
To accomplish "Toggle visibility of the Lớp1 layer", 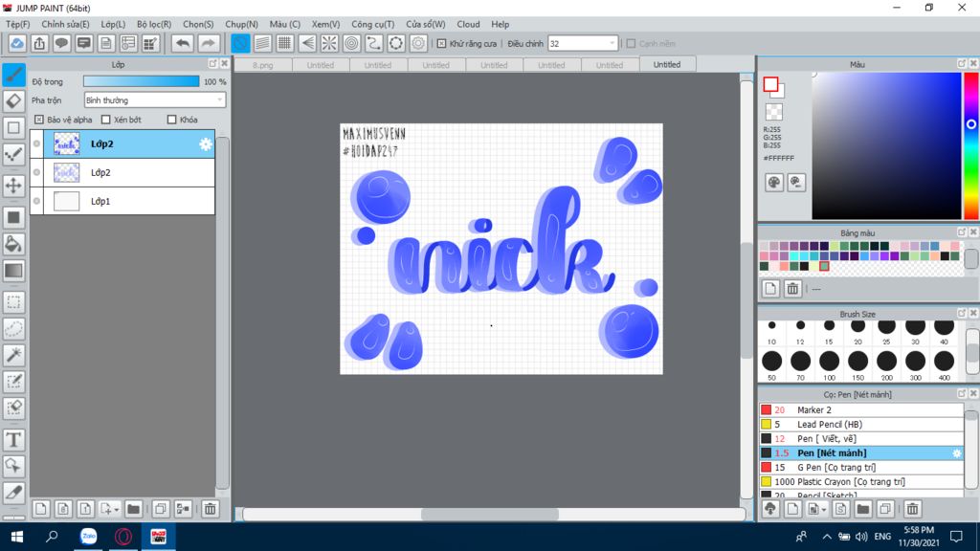I will (x=37, y=201).
